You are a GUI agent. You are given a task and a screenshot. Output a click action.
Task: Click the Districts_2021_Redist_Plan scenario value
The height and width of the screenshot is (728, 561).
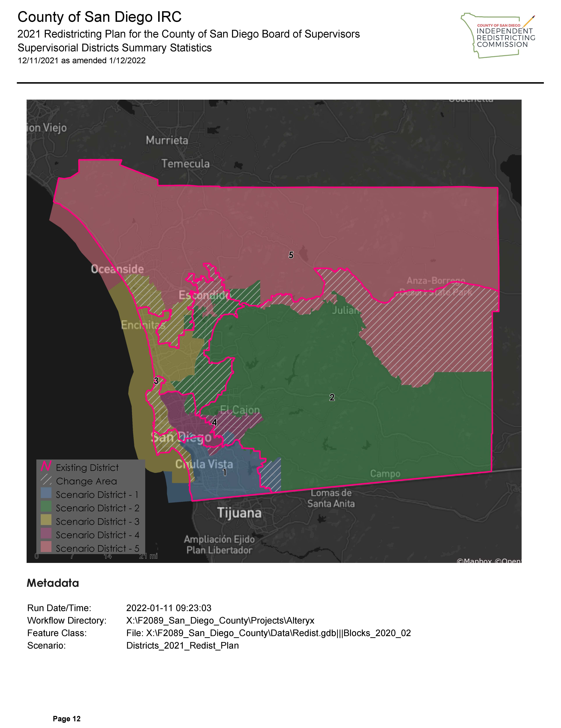(x=183, y=645)
